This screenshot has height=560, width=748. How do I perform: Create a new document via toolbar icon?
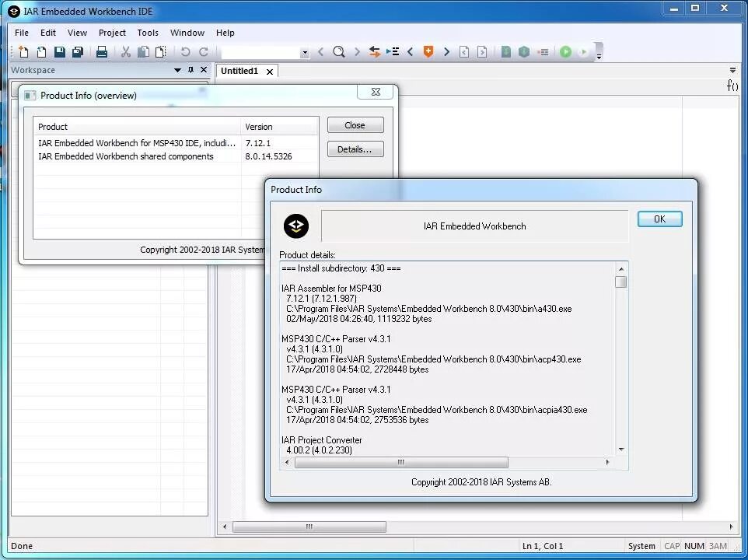tap(23, 51)
